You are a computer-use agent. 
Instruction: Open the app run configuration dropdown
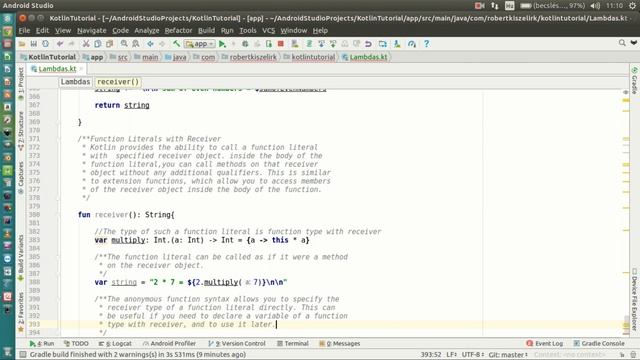coord(200,44)
